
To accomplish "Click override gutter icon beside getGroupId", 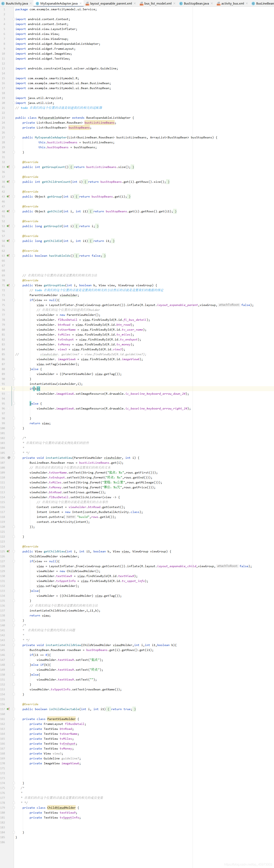I will point(8,226).
